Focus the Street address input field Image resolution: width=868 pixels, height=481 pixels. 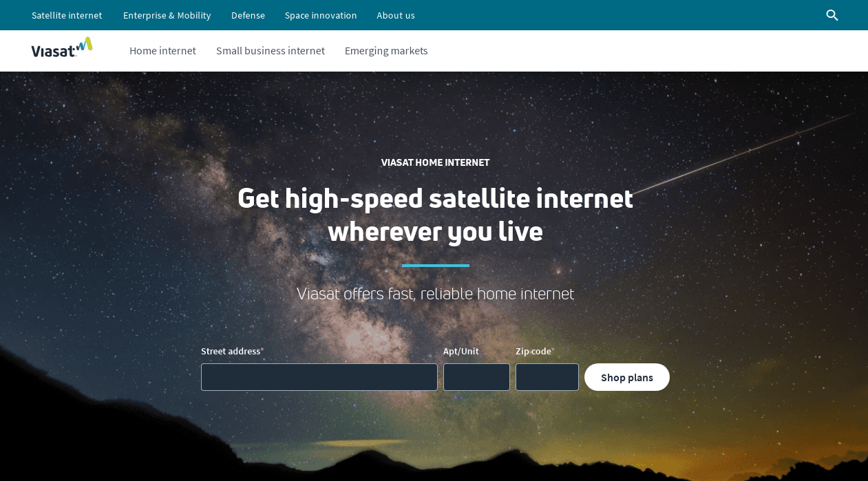(x=319, y=377)
